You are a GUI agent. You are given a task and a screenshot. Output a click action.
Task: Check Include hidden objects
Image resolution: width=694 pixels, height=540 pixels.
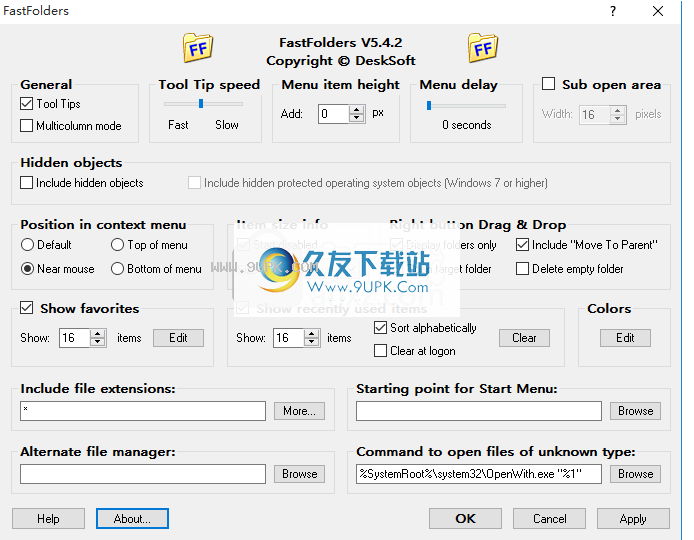[x=27, y=183]
